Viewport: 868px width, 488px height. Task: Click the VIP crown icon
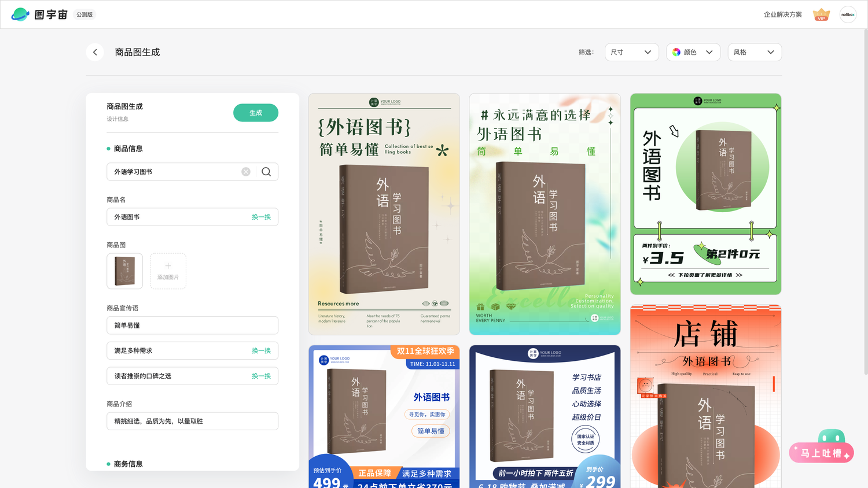[x=821, y=14]
